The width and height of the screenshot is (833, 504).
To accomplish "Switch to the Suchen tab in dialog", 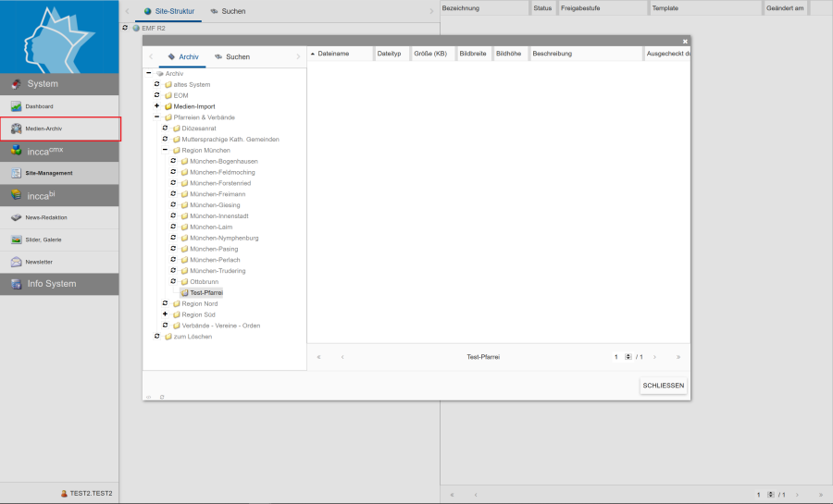I will pyautogui.click(x=231, y=56).
